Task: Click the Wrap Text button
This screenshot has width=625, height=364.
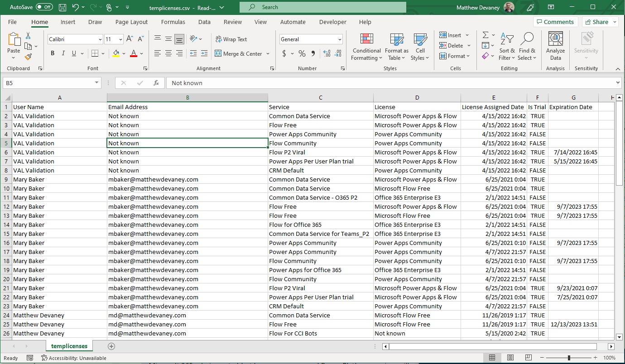Action: pos(231,39)
